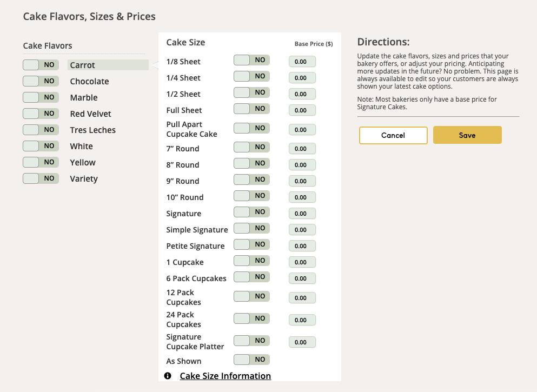Viewport: 537px width, 392px height.
Task: Enable the 1/8 Sheet size toggle
Action: coord(251,61)
